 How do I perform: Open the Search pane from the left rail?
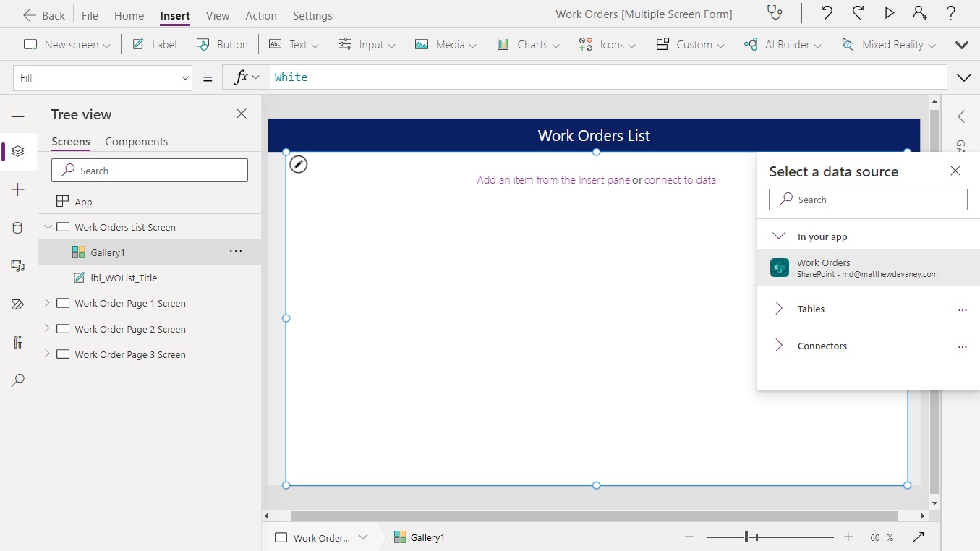tap(18, 380)
